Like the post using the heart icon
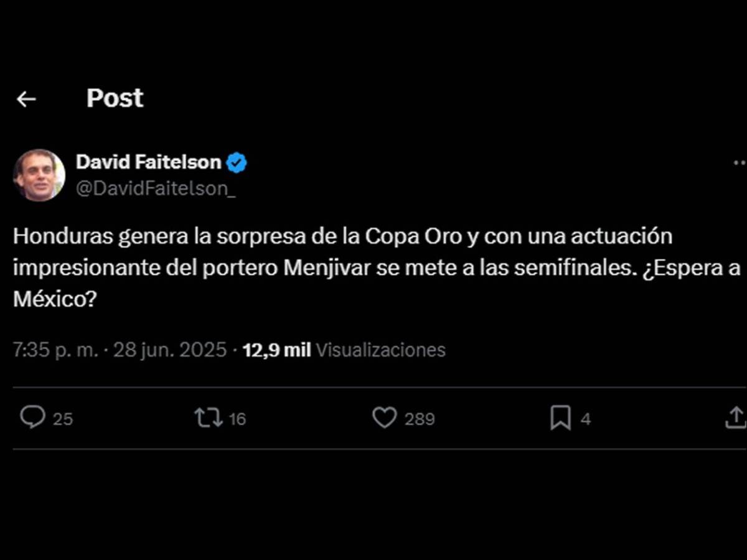Screen dimensions: 747x560 [x=386, y=418]
